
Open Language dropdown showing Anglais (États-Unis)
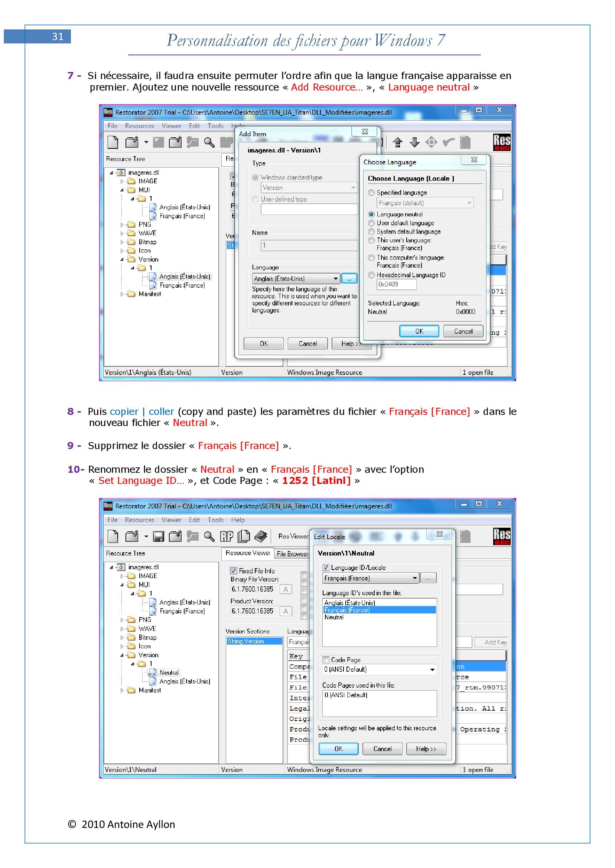click(x=296, y=278)
